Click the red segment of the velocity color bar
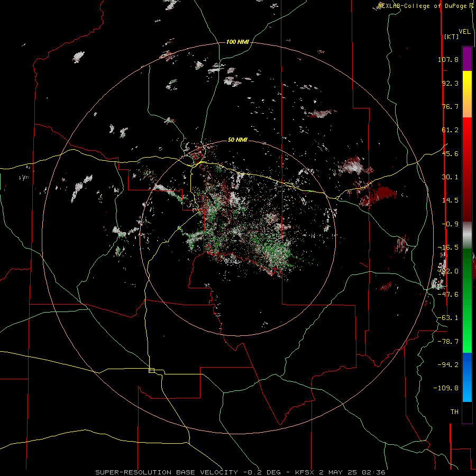 467,169
